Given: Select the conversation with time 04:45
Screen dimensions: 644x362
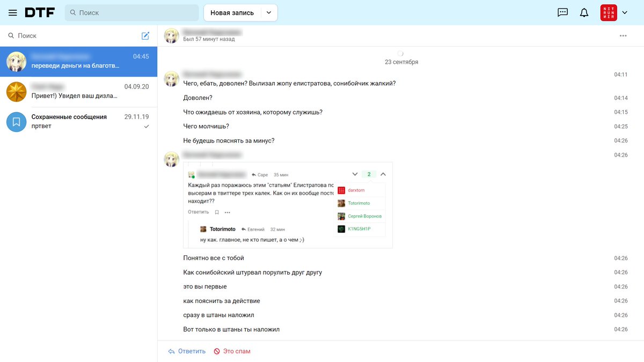Looking at the screenshot, I should (x=79, y=61).
